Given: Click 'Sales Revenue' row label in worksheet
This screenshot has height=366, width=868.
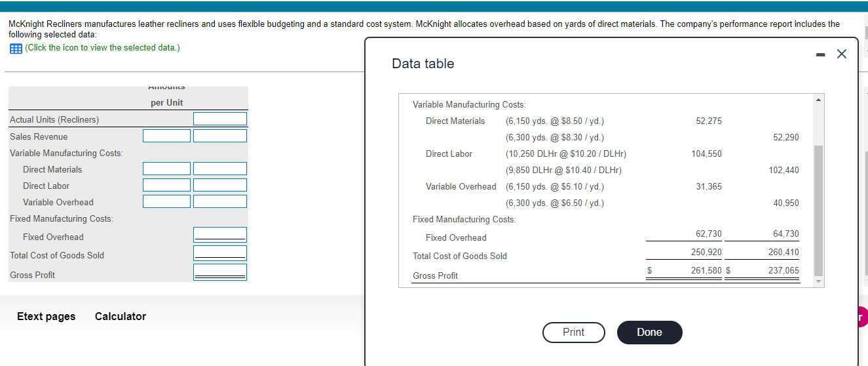Looking at the screenshot, I should tap(39, 136).
